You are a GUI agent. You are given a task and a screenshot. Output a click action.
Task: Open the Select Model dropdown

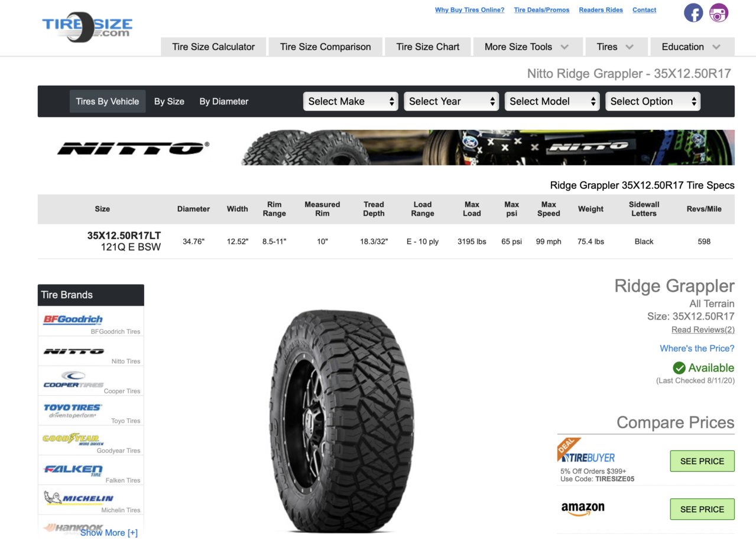(x=552, y=101)
